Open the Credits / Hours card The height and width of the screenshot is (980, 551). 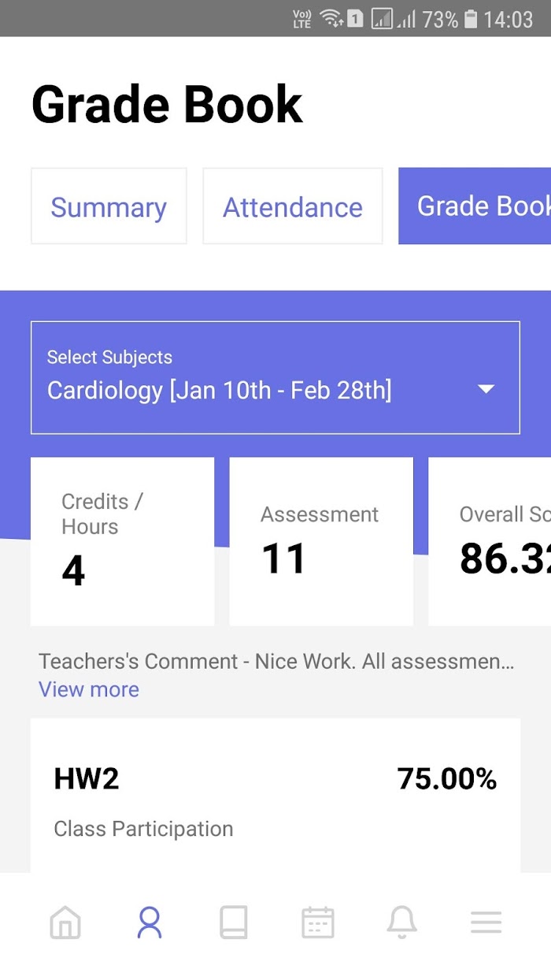coord(122,541)
